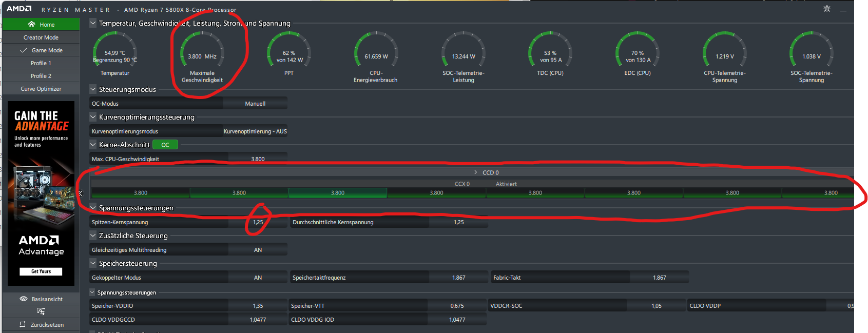Image resolution: width=868 pixels, height=333 pixels.
Task: Click the Temperatur gauge
Action: (115, 50)
